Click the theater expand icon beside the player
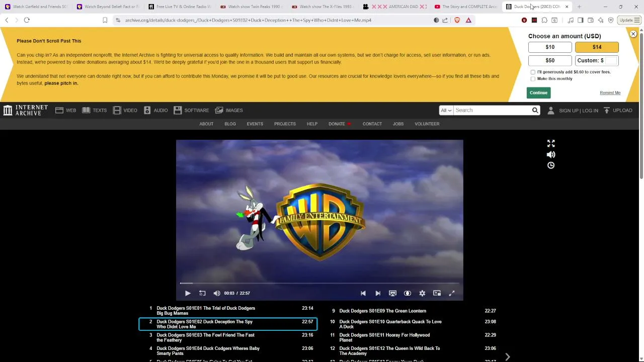 pos(551,143)
